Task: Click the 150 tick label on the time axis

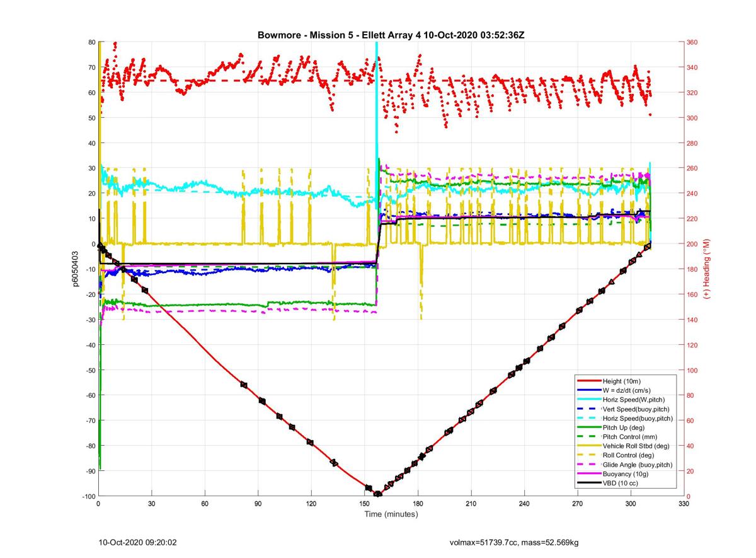Action: [364, 504]
